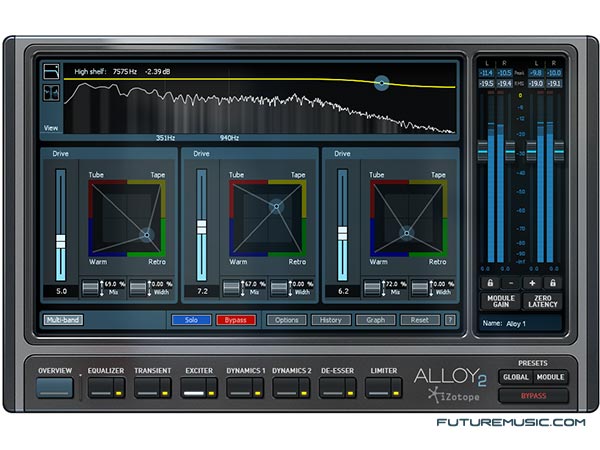Click the blue Solo button
Screen dimensions: 600x450
(191, 320)
